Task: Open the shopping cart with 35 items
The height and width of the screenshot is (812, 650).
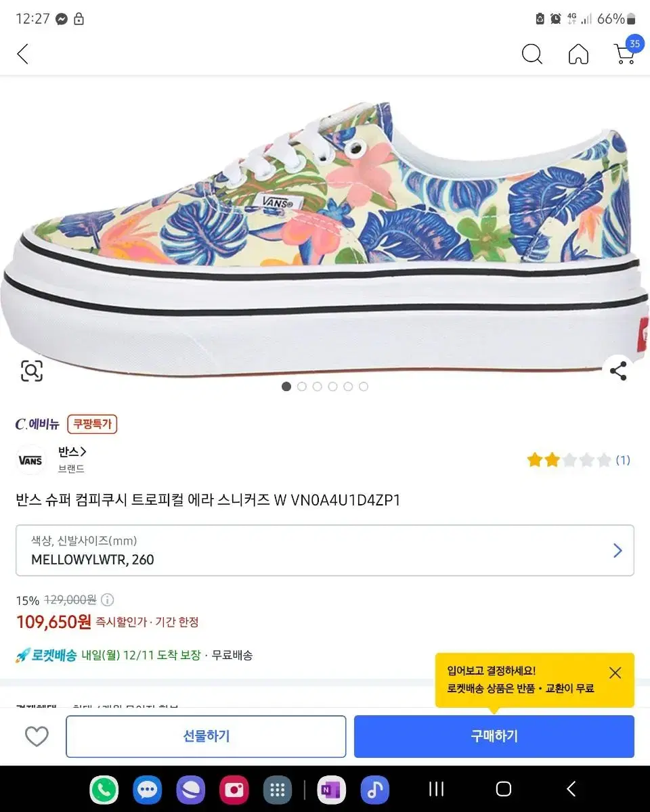Action: coord(624,53)
